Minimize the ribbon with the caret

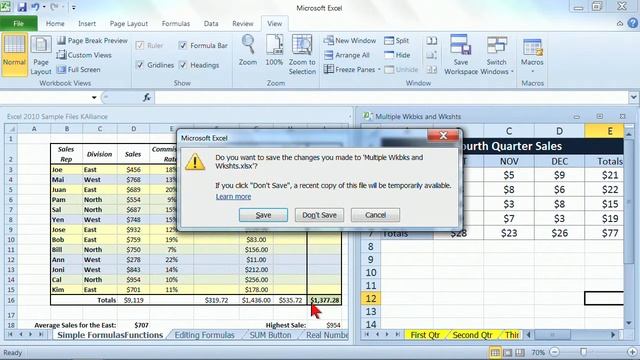pos(620,24)
